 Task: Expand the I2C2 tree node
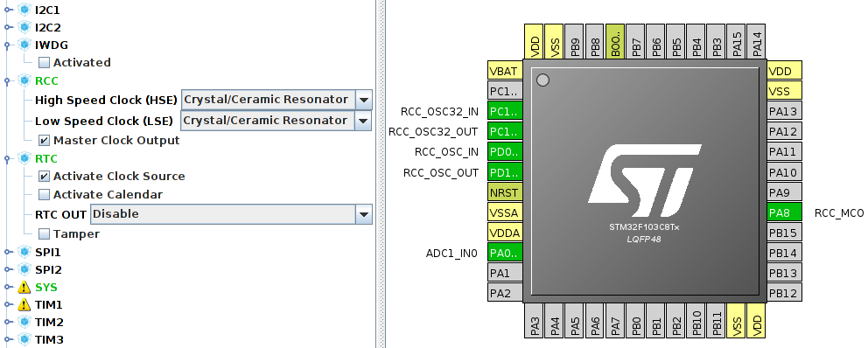click(x=7, y=27)
